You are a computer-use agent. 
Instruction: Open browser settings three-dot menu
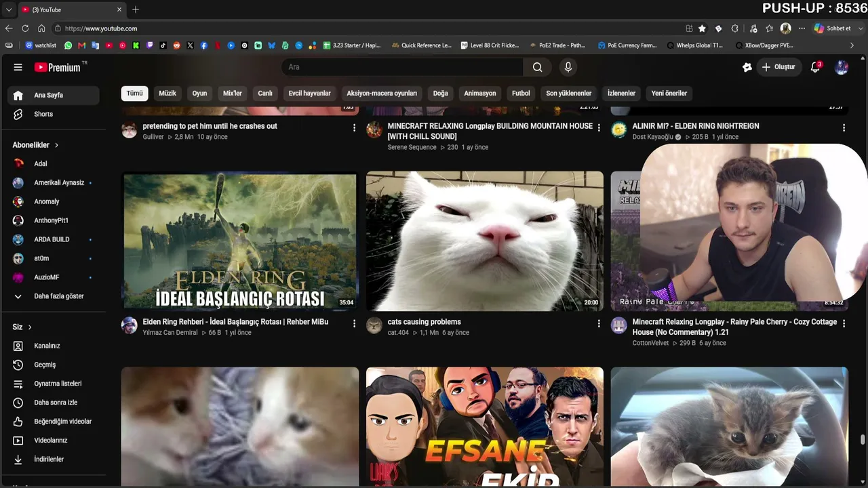802,28
